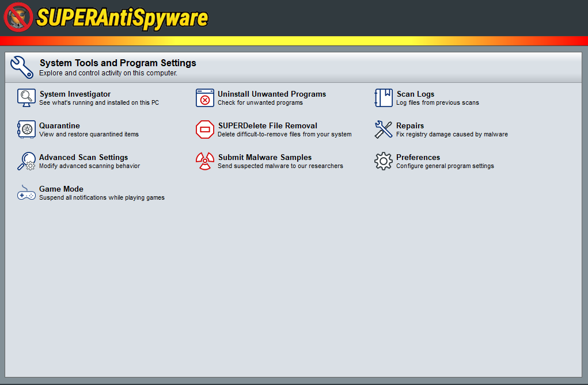Viewport: 588px width, 385px height.
Task: Click the Scan Logs notebook icon
Action: pyautogui.click(x=383, y=98)
